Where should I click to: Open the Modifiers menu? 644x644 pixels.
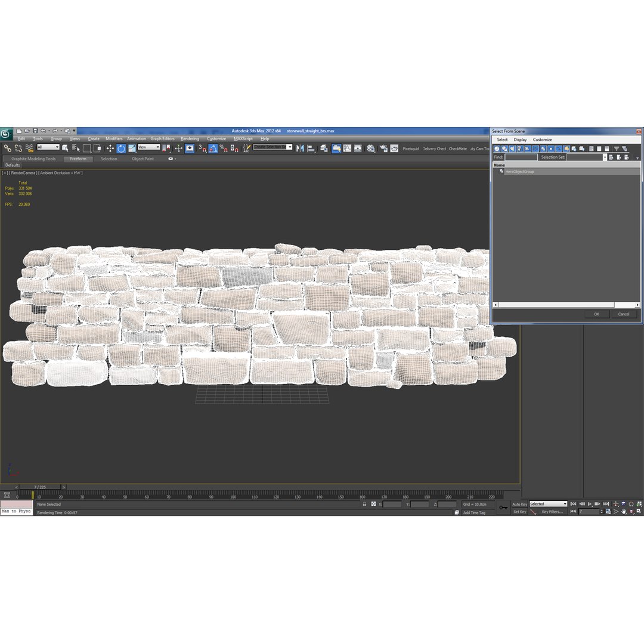point(114,139)
